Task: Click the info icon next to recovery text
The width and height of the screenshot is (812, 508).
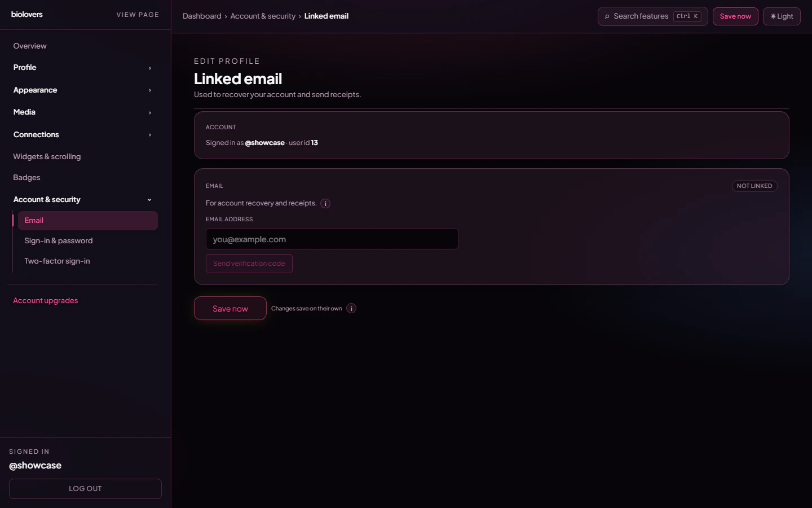Action: tap(325, 203)
